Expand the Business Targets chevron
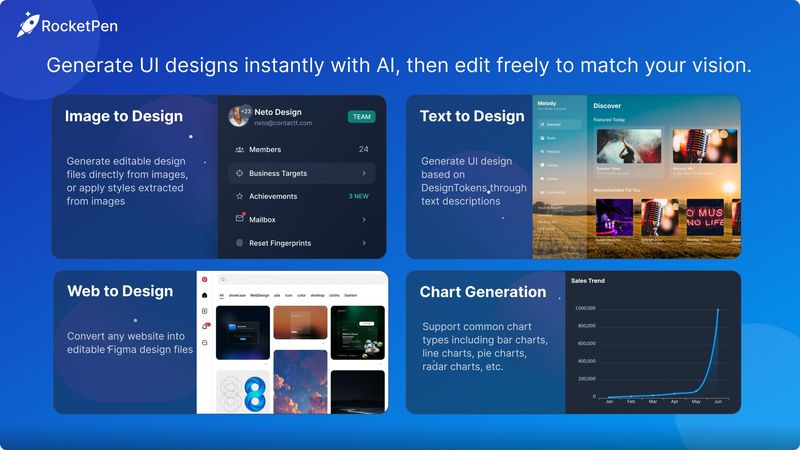The height and width of the screenshot is (450, 800). click(363, 173)
